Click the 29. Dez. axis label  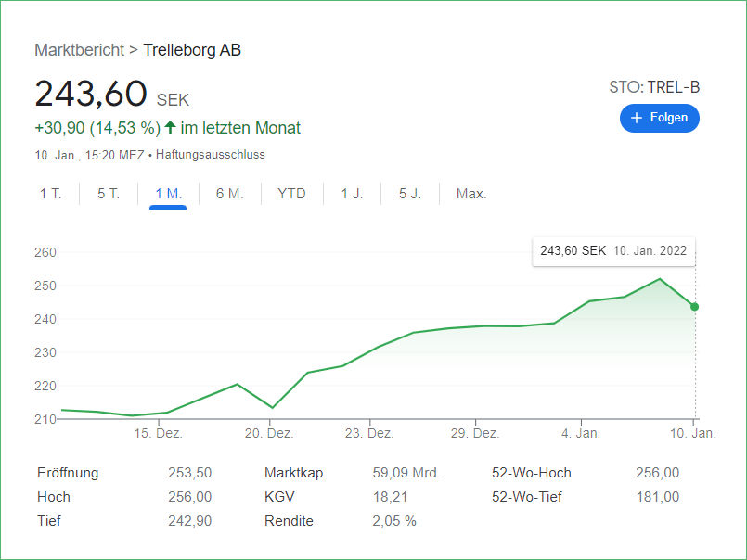(475, 433)
